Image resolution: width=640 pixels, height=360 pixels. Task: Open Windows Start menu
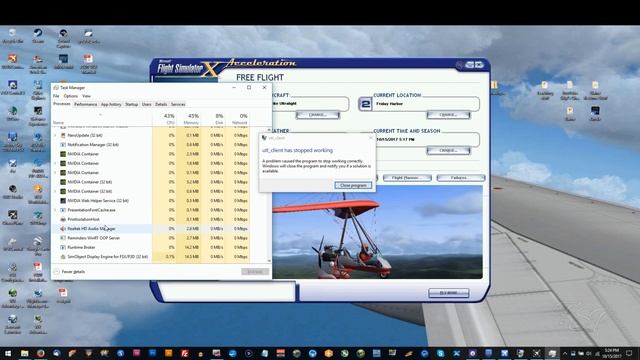pos(8,353)
